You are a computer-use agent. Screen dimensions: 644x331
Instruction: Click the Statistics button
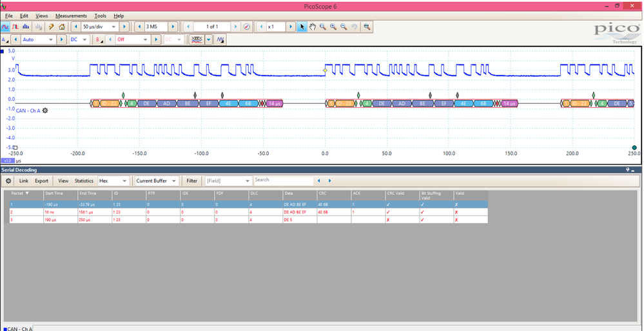coord(84,181)
